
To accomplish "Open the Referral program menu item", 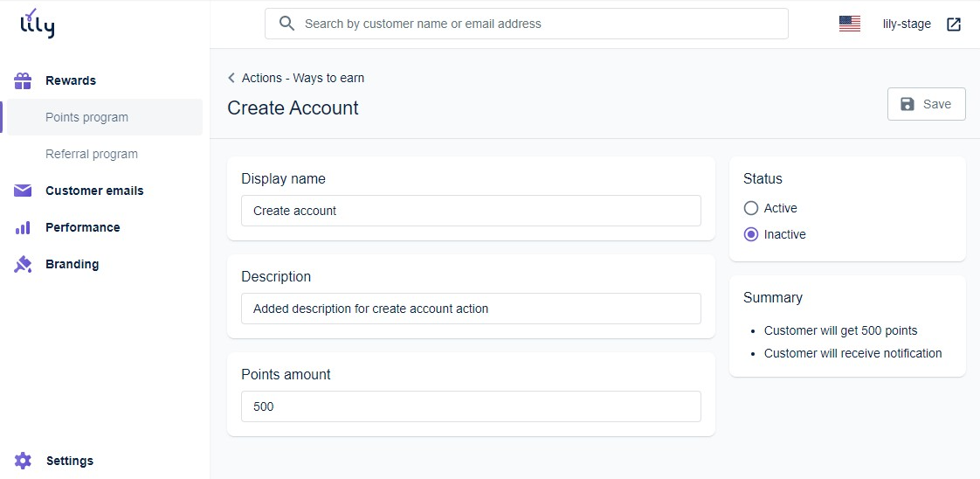I will tap(92, 154).
